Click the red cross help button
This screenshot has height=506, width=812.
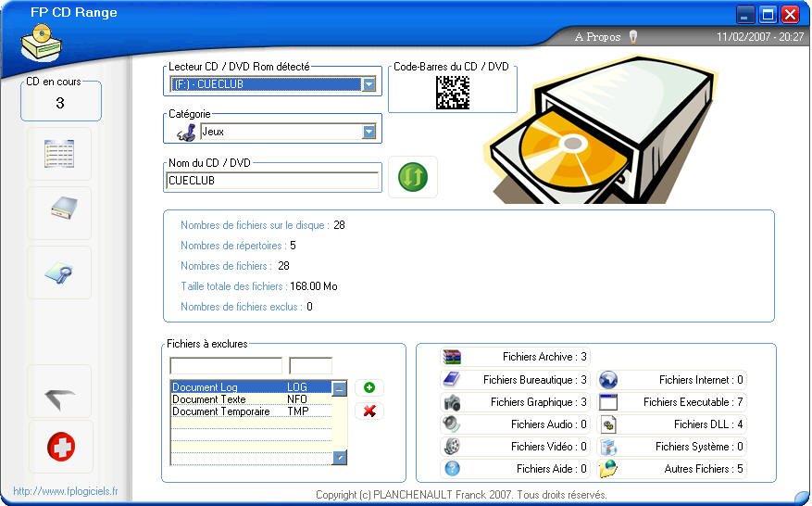[x=60, y=448]
